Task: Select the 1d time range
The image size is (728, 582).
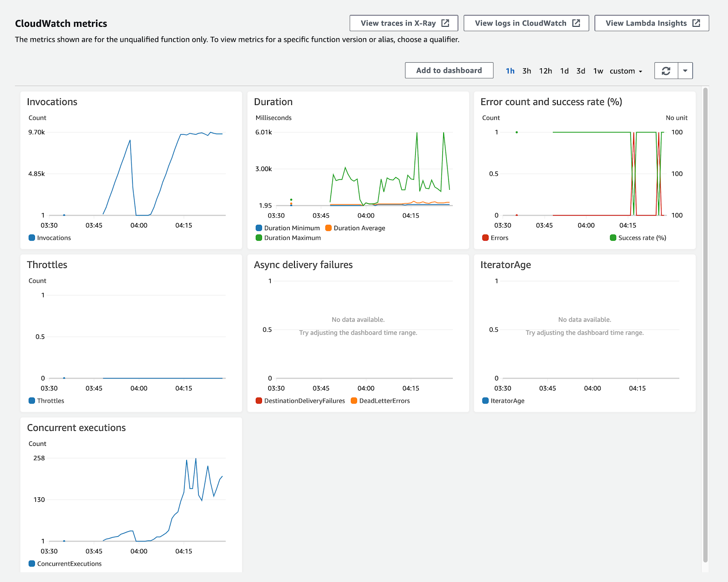Action: tap(564, 71)
